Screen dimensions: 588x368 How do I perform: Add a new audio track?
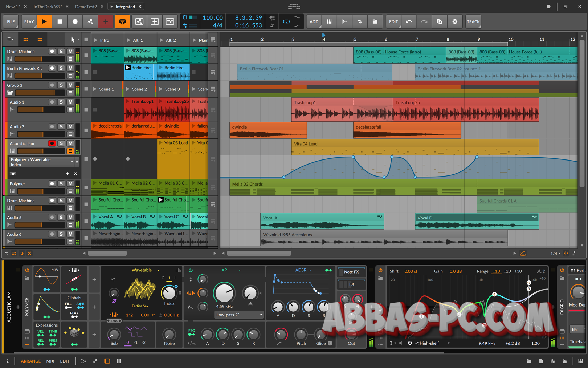[x=344, y=21]
